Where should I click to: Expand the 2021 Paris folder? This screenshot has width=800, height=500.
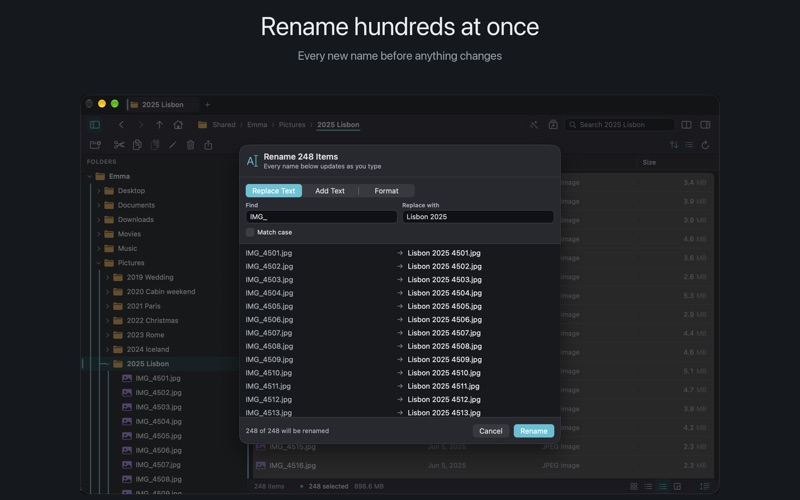point(108,306)
